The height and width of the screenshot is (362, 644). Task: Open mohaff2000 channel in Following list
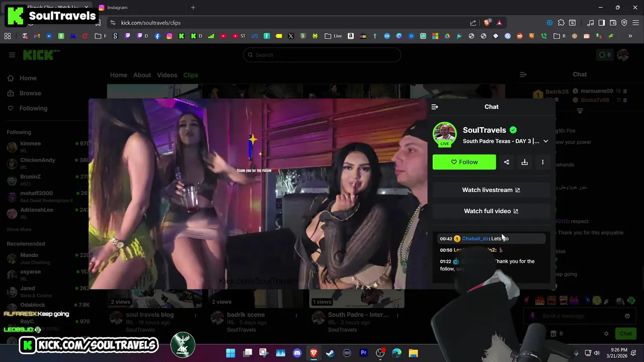point(48,196)
